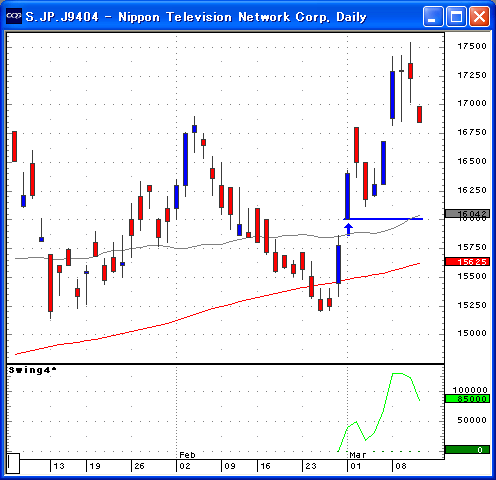Click the green 85000 Swing4 value label
The image size is (496, 480).
(x=467, y=399)
